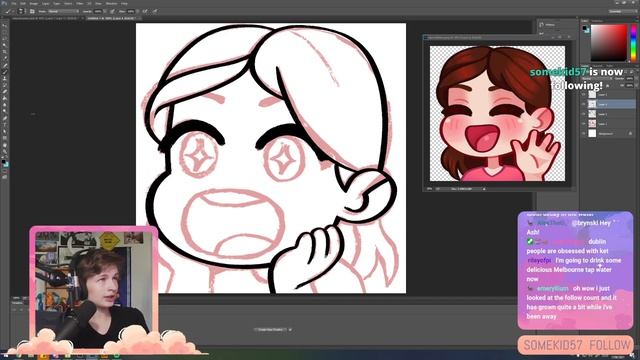Open dropdown arrow beside Create Video Timeline
The height and width of the screenshot is (360, 640).
pos(290,329)
